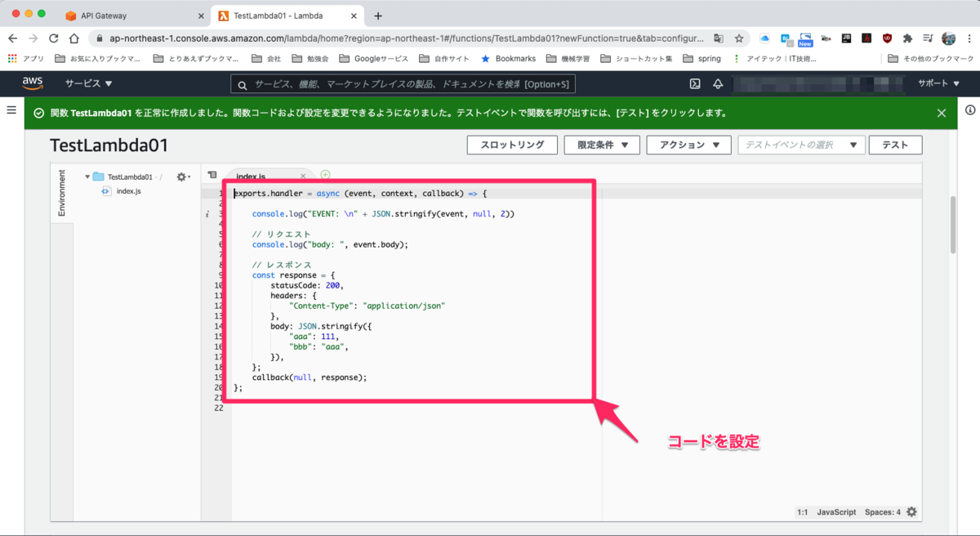This screenshot has width=980, height=536.
Task: Go back in browser history
Action: 12,38
